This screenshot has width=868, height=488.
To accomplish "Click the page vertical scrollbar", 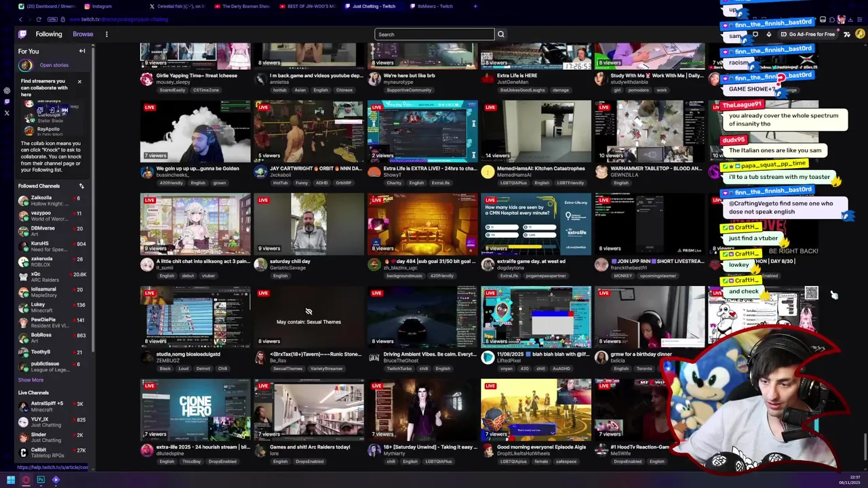I will (865, 447).
